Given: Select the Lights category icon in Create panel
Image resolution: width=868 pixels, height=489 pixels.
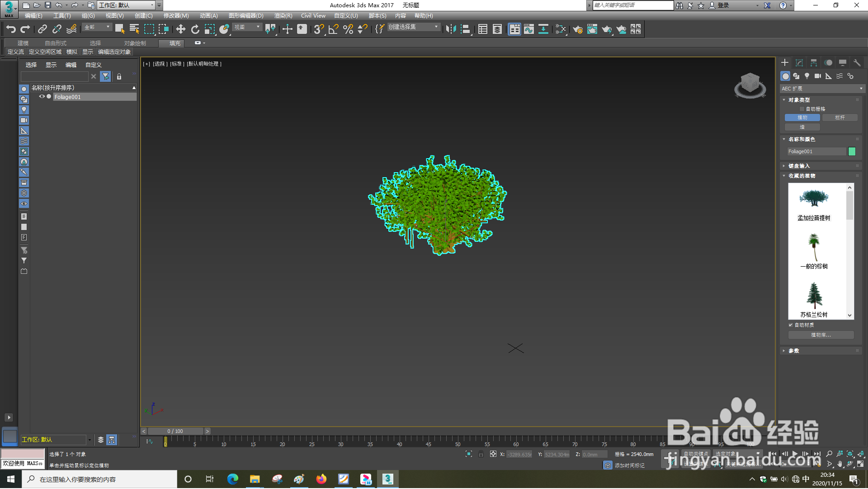Looking at the screenshot, I should (807, 76).
